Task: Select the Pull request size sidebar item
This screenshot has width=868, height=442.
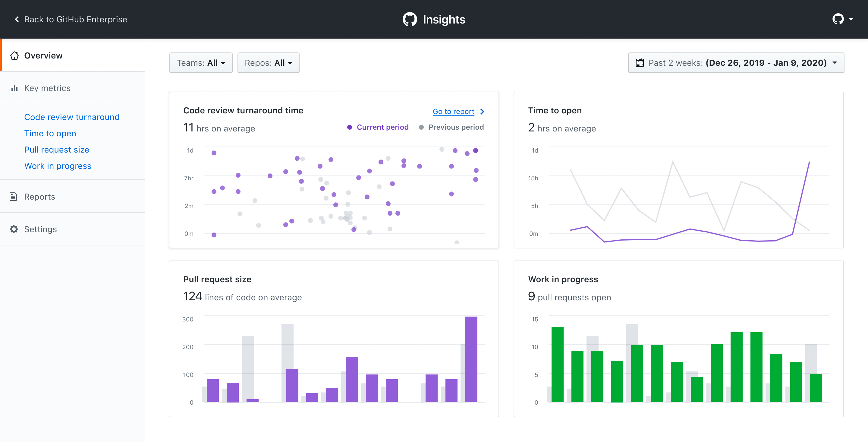Action: (57, 150)
